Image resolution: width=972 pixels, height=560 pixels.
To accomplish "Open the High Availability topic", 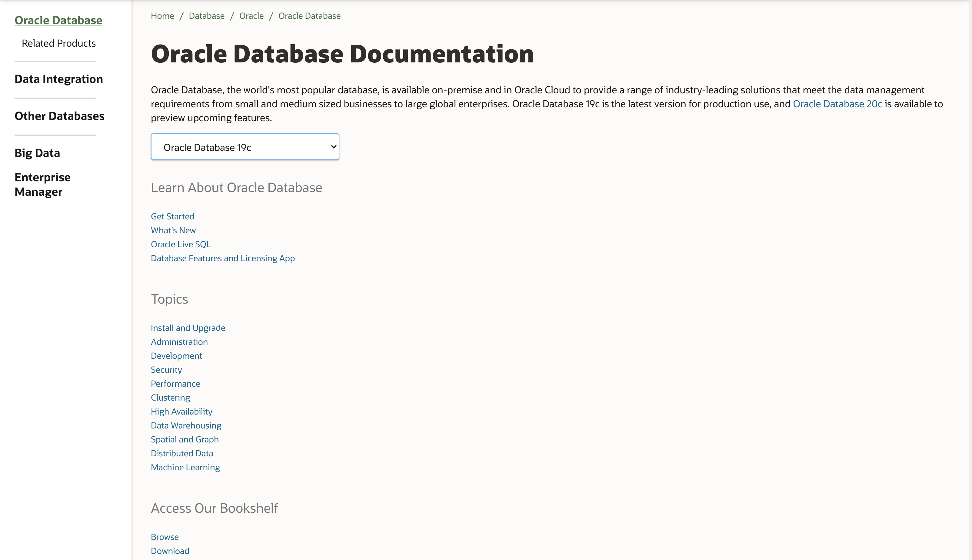I will click(181, 412).
